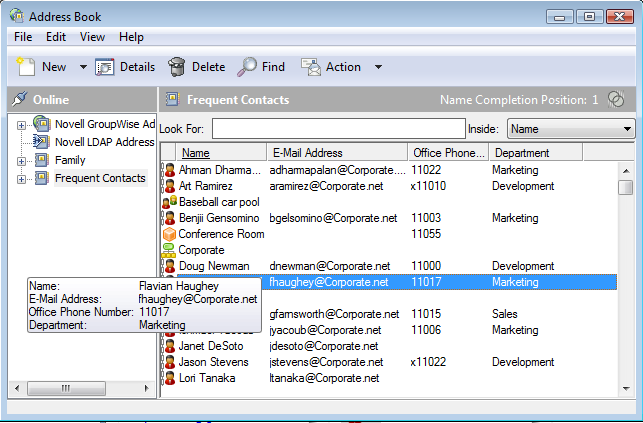Click the Sales department cell
Viewport: 643px width, 423px height.
[x=505, y=314]
